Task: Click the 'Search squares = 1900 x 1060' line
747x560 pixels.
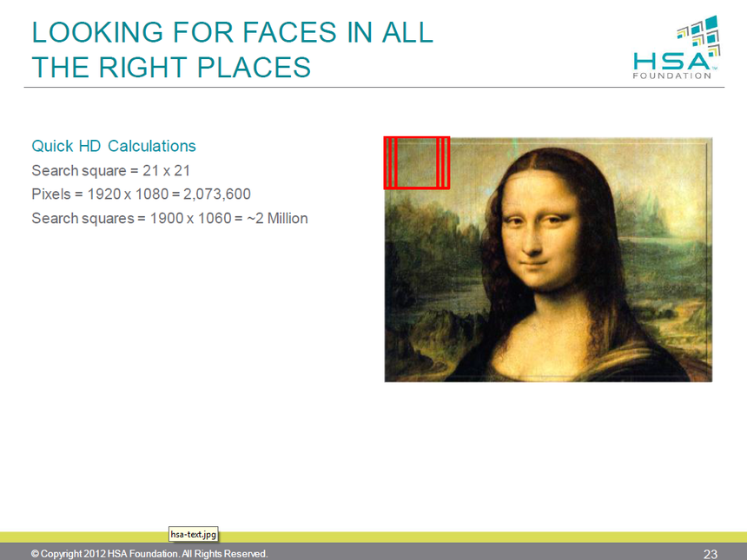Action: (x=169, y=218)
